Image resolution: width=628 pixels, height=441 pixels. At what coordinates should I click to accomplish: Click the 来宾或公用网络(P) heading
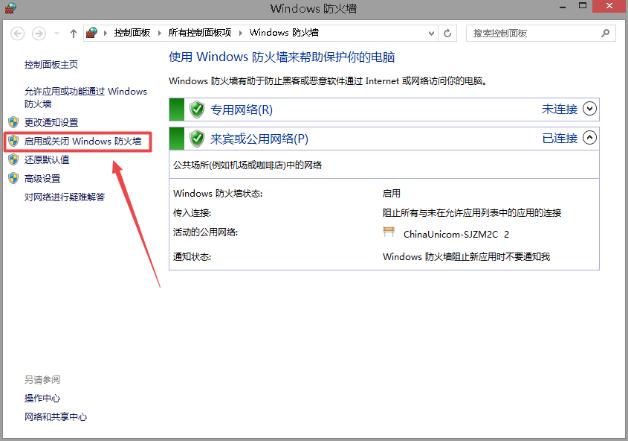260,139
